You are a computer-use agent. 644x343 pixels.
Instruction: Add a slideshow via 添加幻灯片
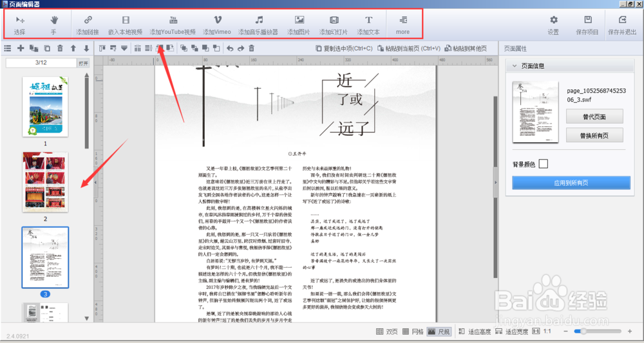334,24
